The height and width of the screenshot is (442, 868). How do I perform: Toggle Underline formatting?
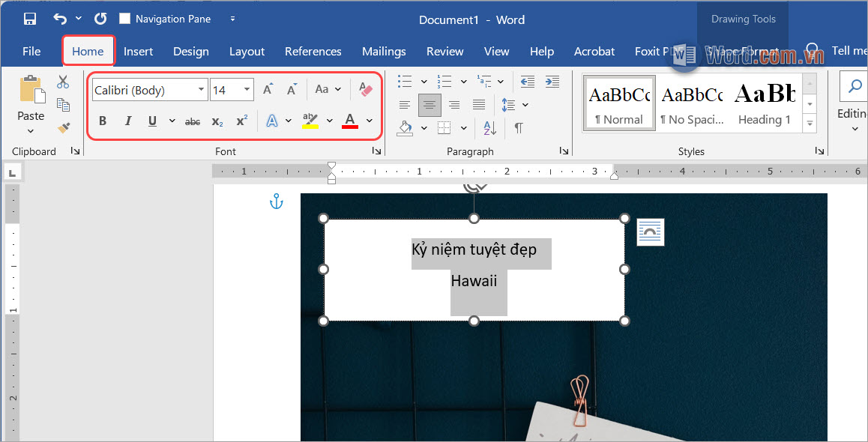coord(153,121)
